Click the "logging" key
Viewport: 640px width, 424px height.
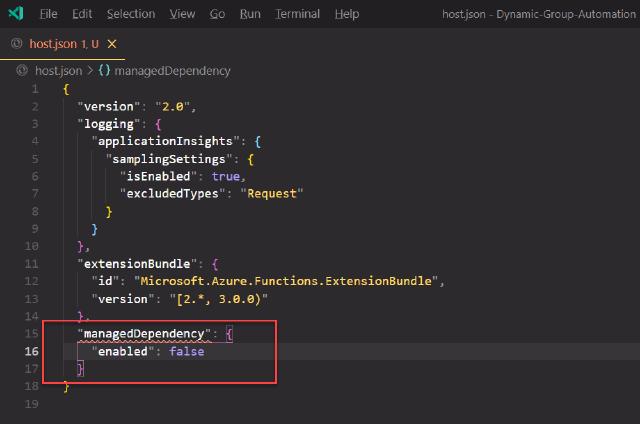click(109, 124)
